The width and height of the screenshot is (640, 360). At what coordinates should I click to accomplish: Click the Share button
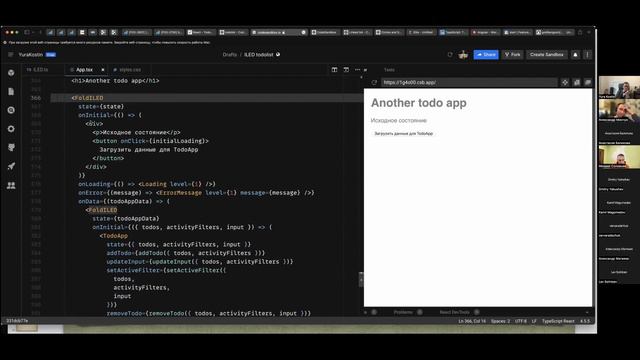coord(486,54)
